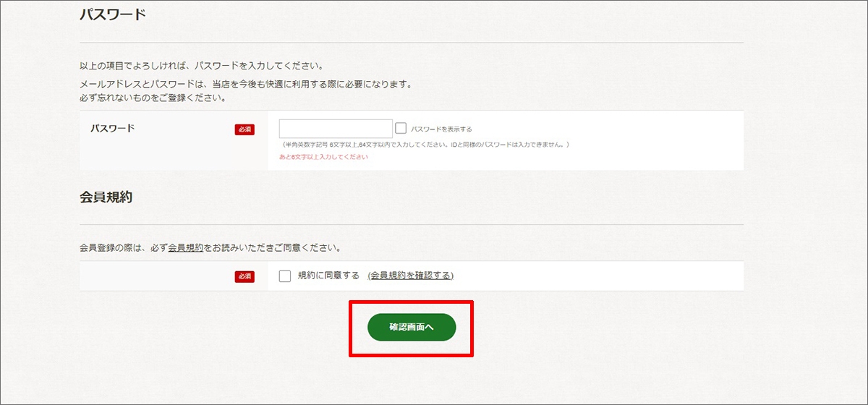Click the red 必須 badge in the terms row
The width and height of the screenshot is (868, 405).
pos(244,276)
